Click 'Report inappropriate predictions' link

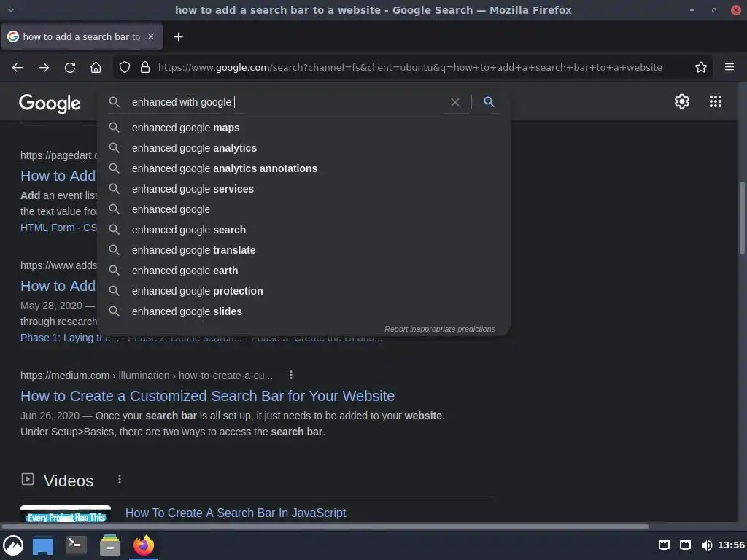pos(439,329)
